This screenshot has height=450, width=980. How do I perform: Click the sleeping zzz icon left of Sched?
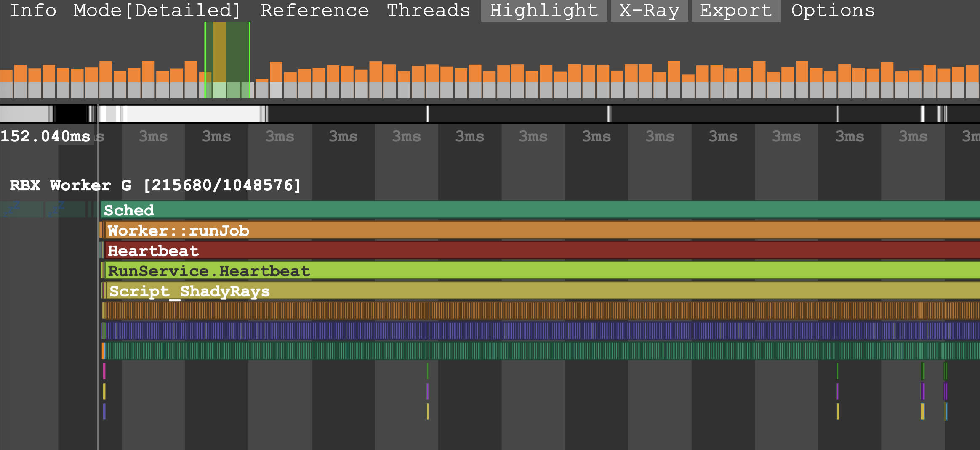[x=13, y=209]
